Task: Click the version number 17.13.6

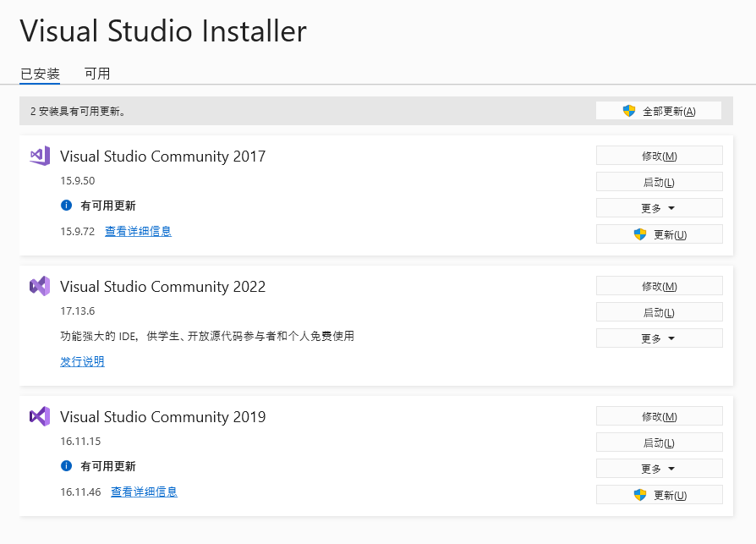Action: click(78, 311)
